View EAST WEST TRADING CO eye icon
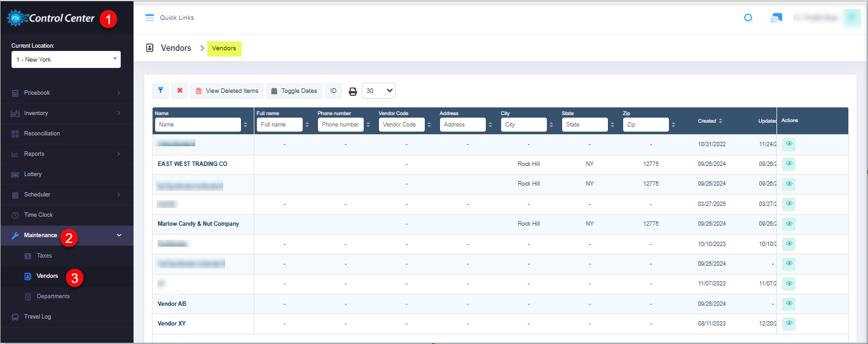The image size is (868, 344). pyautogui.click(x=789, y=164)
